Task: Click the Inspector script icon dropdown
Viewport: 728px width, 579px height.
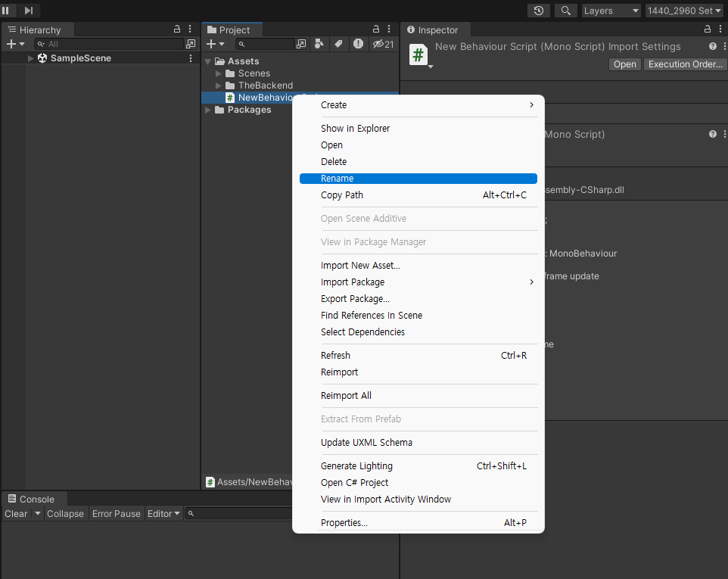Action: tap(431, 67)
